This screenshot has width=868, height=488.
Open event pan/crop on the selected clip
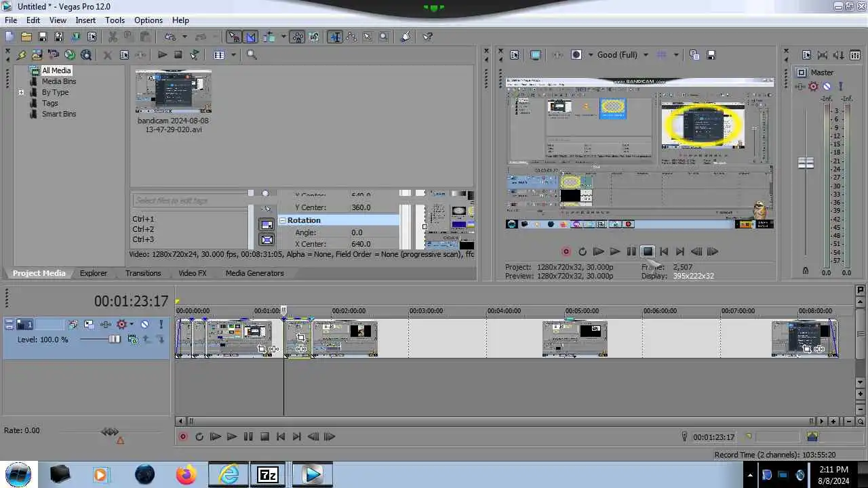[301, 338]
